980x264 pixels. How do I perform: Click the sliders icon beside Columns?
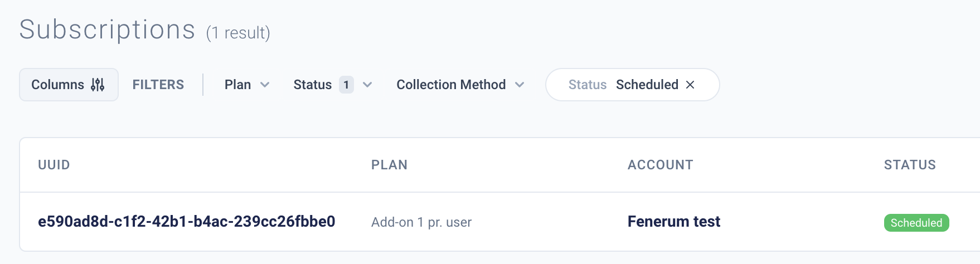98,85
